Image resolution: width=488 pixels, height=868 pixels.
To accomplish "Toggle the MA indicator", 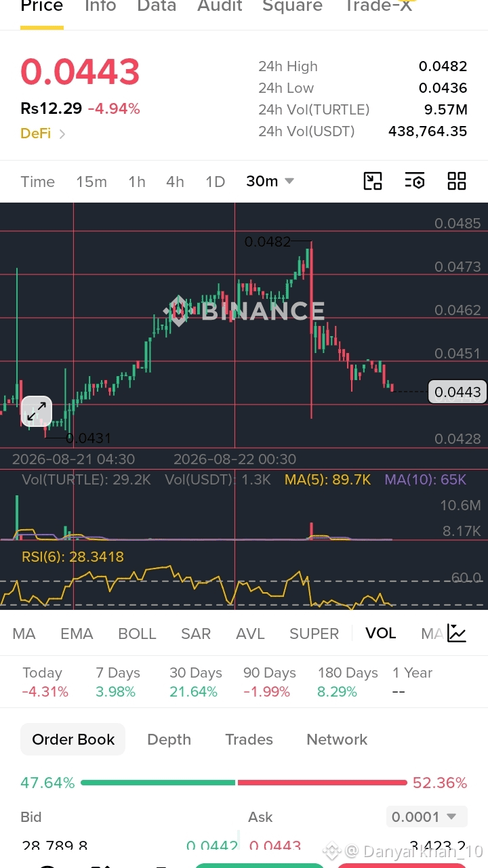I will (24, 634).
